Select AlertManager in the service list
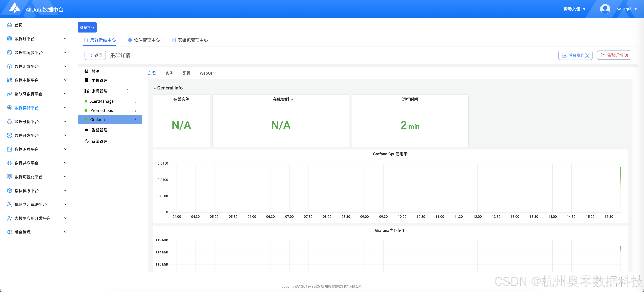This screenshot has width=644, height=292. point(102,101)
